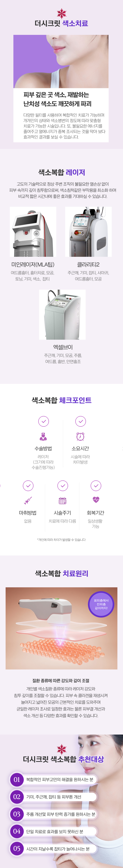Screen dimensions: 123x868
Task: Click the purple 01 number badge
Action: click(17, 779)
